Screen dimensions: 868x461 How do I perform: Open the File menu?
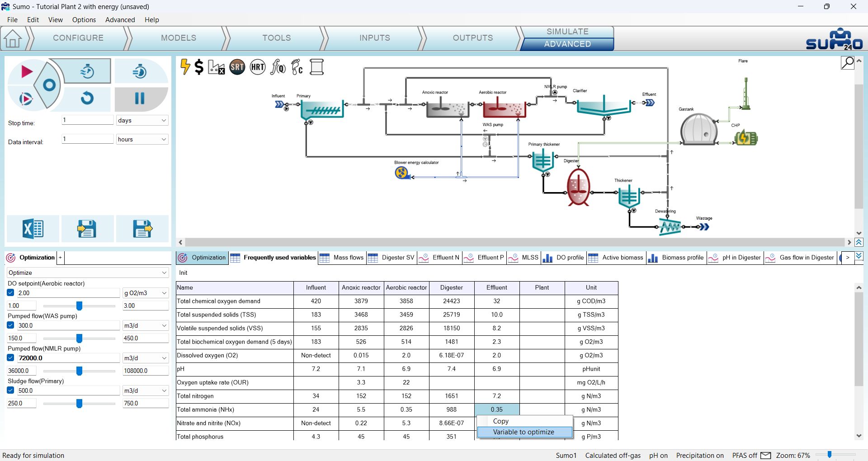[13, 20]
